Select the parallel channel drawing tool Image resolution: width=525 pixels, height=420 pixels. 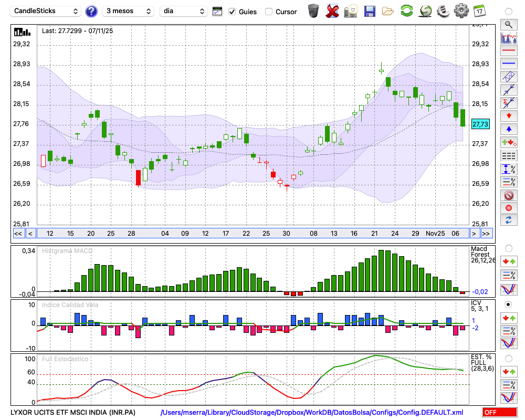(508, 77)
